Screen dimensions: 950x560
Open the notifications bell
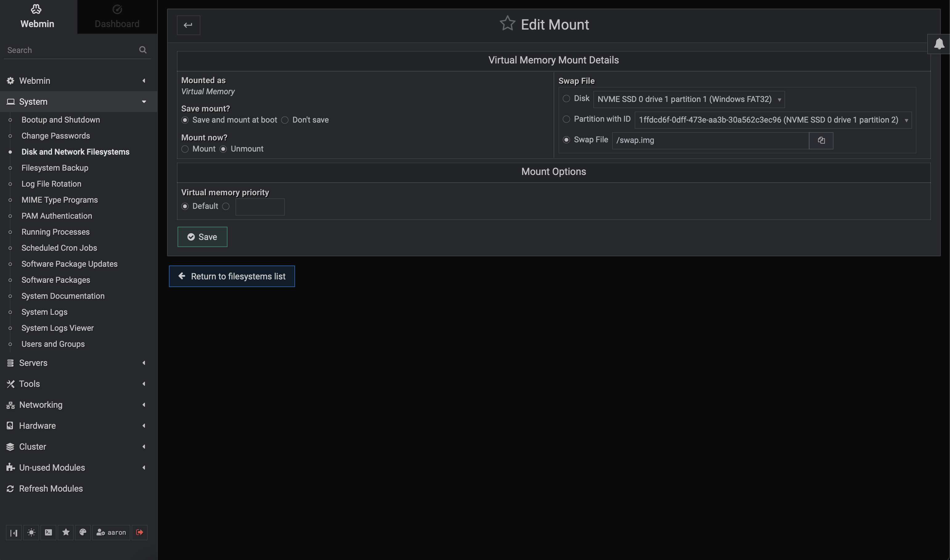click(x=939, y=44)
